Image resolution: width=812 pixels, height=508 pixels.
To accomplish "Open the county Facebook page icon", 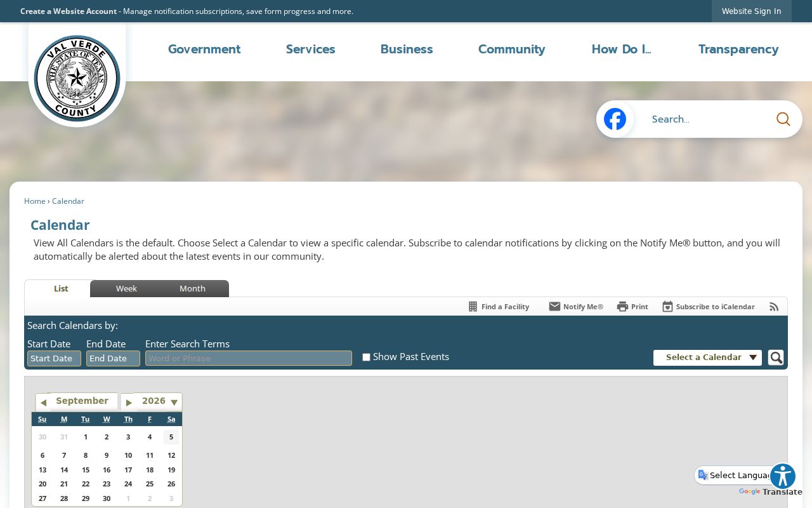I will [x=615, y=119].
